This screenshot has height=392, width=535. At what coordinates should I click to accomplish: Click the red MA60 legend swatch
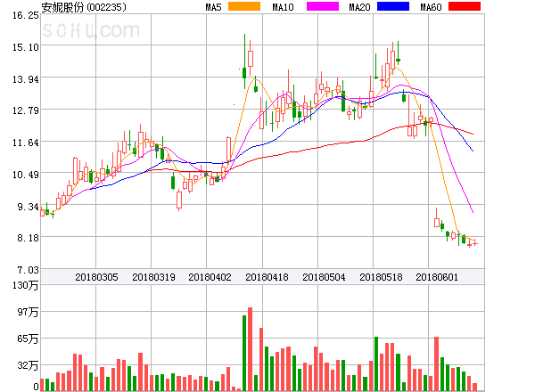465,6
